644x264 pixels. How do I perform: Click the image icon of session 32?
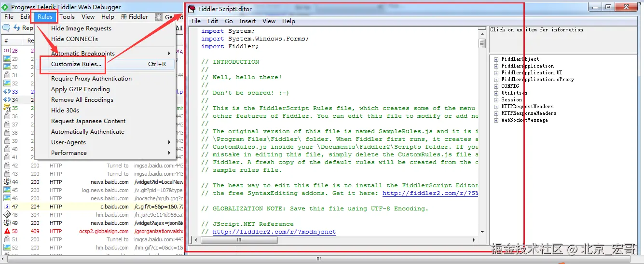click(7, 83)
